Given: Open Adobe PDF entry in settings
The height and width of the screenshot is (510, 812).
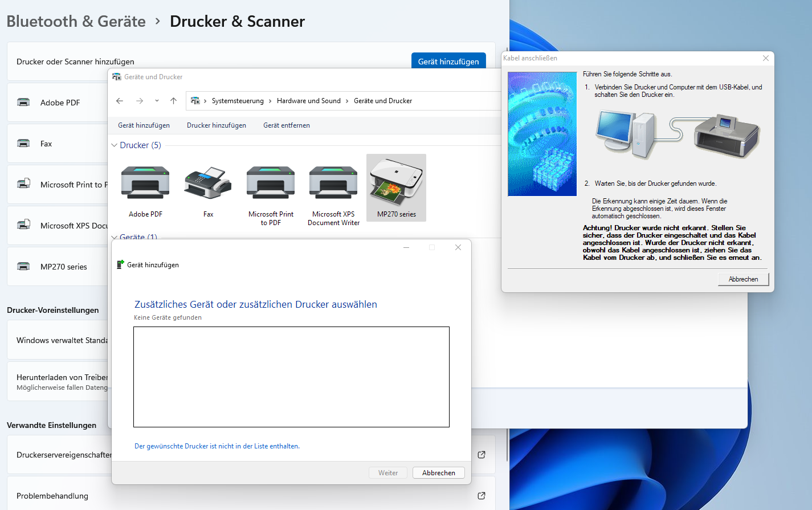Looking at the screenshot, I should (57, 103).
